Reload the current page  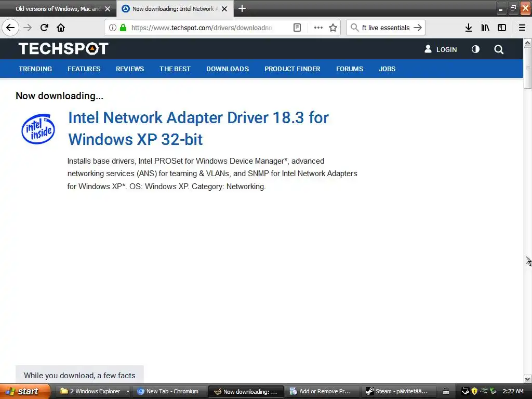click(x=44, y=28)
